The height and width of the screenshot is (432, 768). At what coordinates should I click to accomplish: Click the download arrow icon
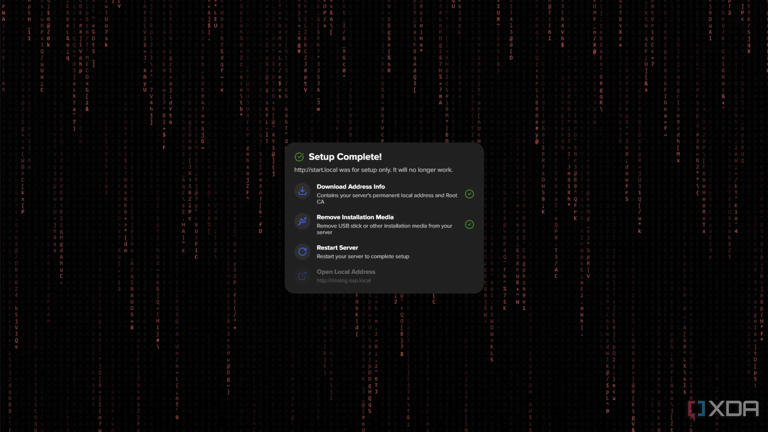pyautogui.click(x=302, y=191)
